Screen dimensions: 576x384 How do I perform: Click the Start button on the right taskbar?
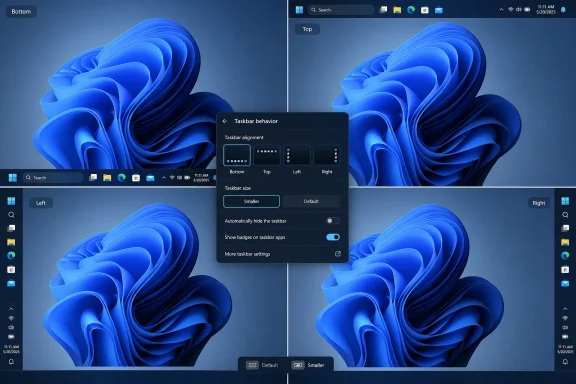[x=565, y=201]
